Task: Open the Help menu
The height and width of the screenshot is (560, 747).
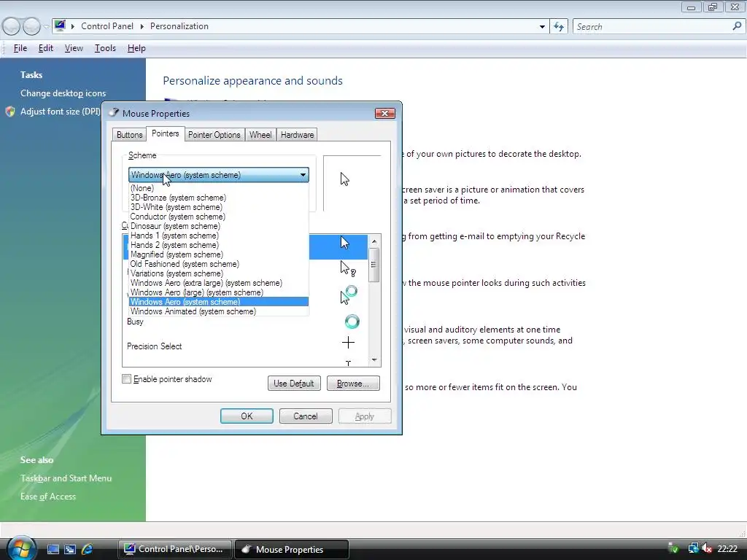Action: click(136, 48)
